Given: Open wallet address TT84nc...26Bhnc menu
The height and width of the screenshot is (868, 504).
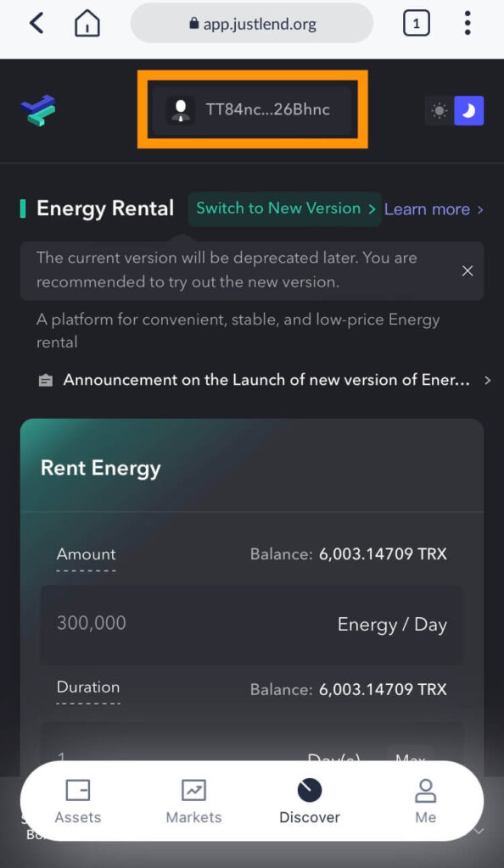Looking at the screenshot, I should [252, 109].
